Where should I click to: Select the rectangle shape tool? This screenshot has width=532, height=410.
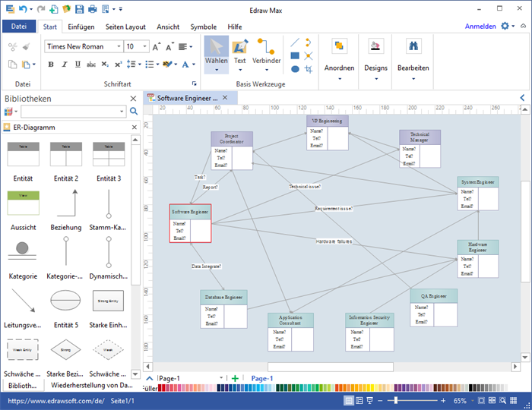295,55
